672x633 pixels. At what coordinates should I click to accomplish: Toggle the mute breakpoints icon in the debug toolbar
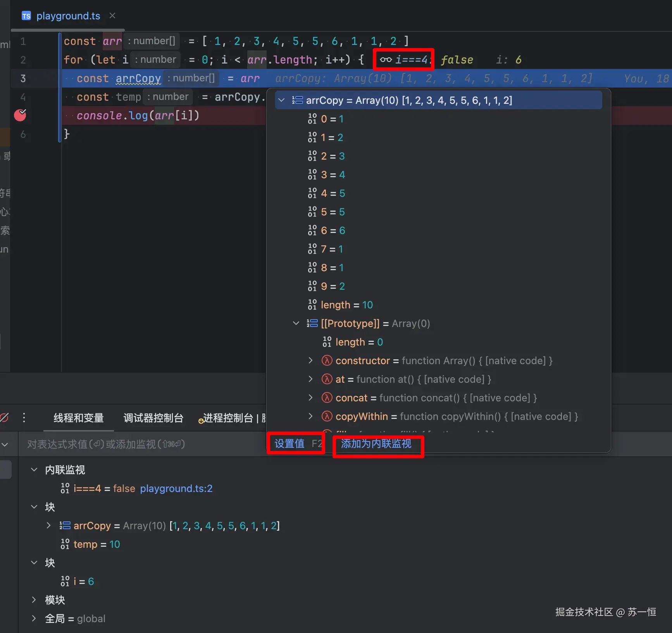click(x=4, y=418)
